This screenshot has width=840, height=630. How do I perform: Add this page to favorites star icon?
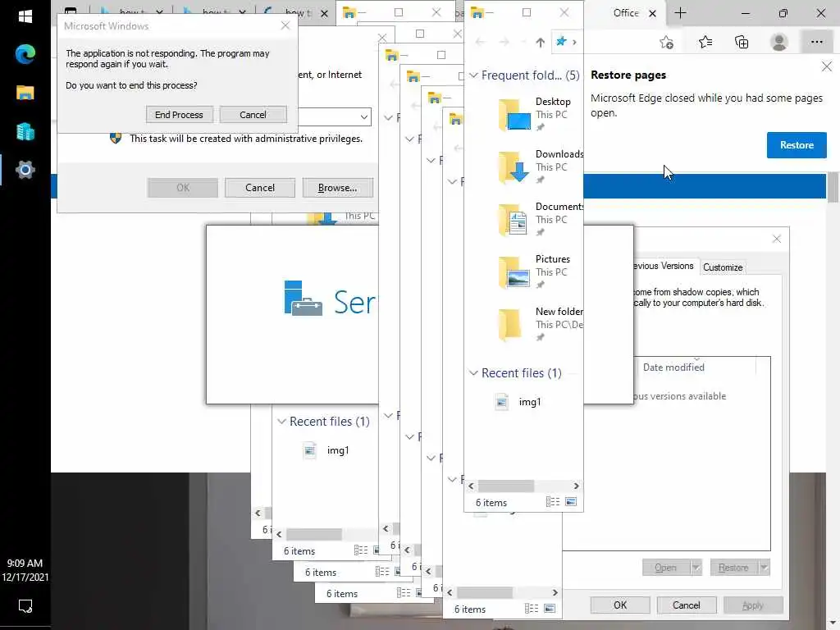pos(666,42)
